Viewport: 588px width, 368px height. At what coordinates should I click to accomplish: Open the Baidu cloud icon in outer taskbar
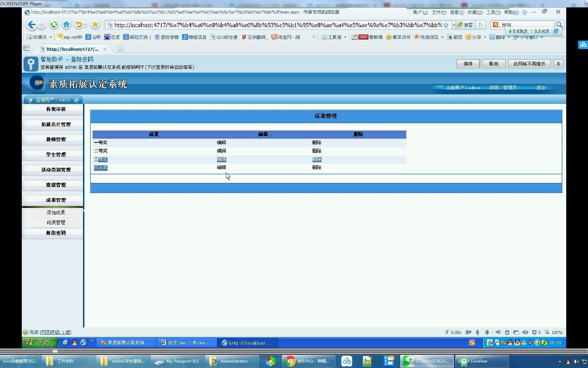pos(347,361)
